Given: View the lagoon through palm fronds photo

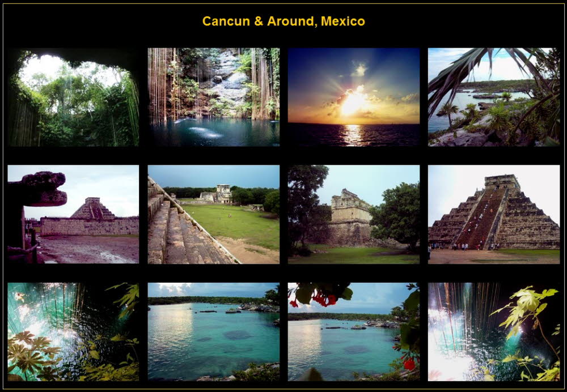Looking at the screenshot, I should click(493, 97).
